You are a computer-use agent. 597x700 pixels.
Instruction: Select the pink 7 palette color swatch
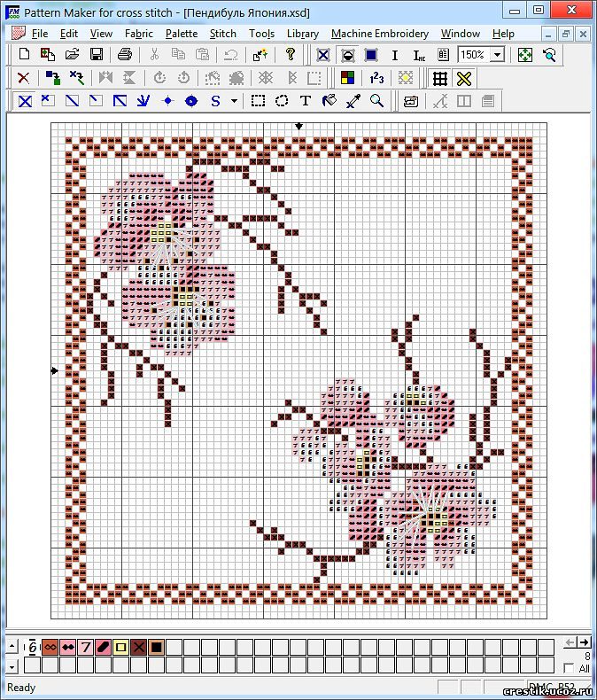tap(85, 647)
